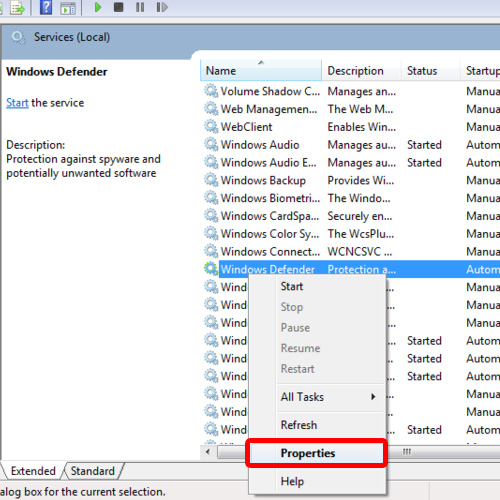
Task: Click the Stop Service square toolbar button
Action: 118,7
